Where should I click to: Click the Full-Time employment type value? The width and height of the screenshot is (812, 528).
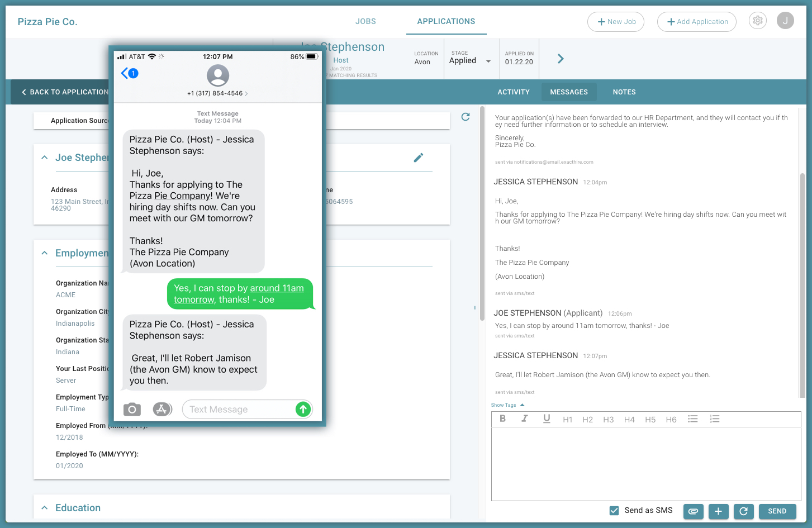pos(70,409)
